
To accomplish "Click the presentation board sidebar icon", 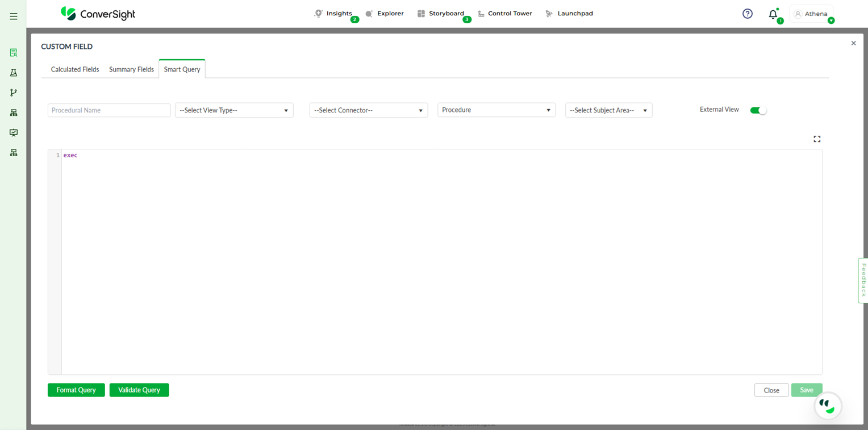I will tap(14, 133).
